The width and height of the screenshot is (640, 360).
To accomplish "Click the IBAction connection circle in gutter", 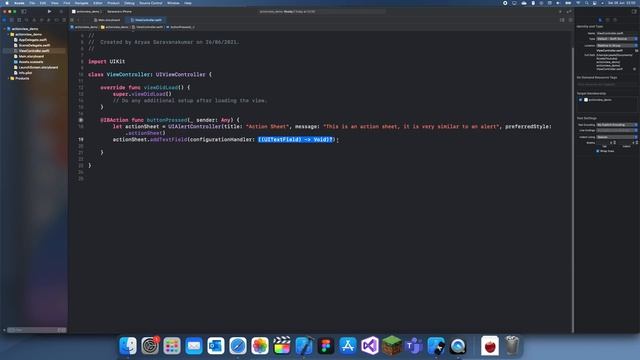I will [81, 120].
